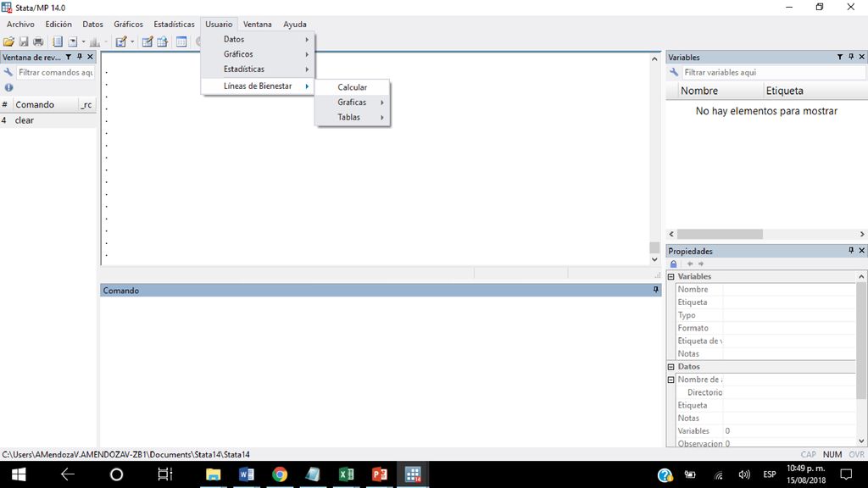Click the Filtrar comandos aquí field

55,73
